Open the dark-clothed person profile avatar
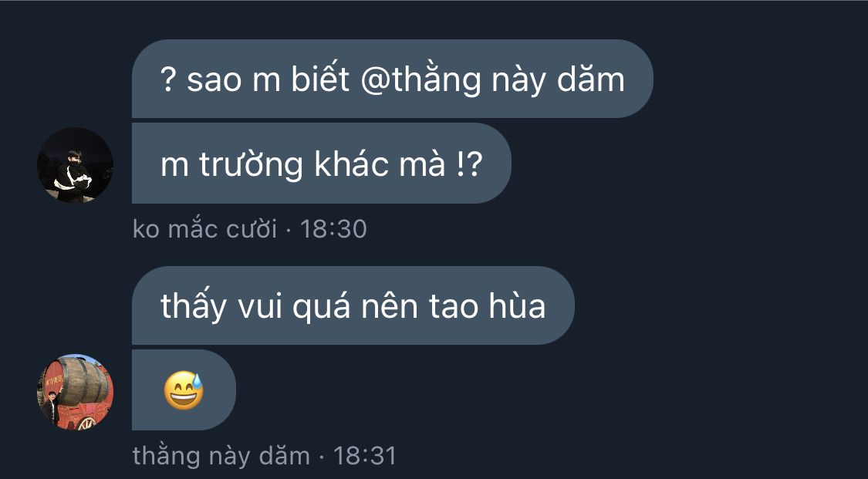 point(76,165)
